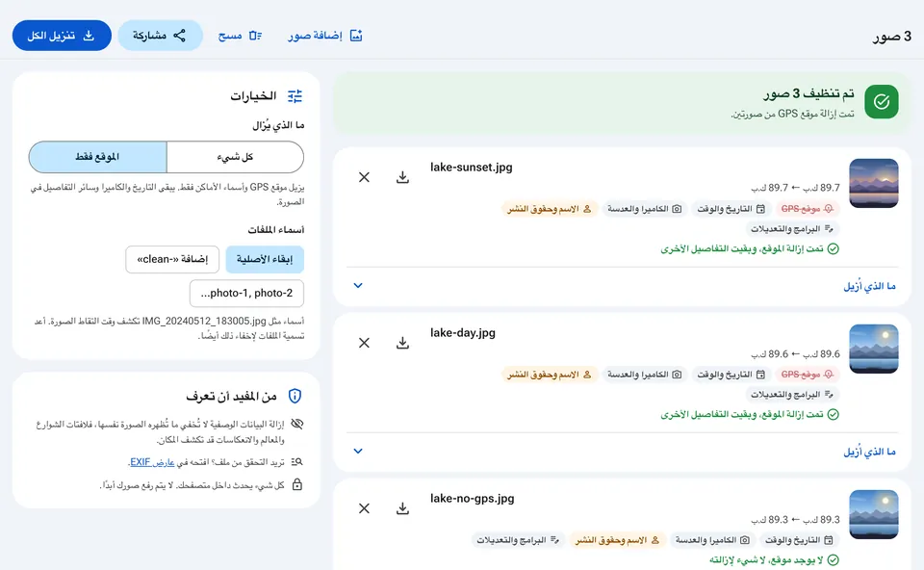The height and width of the screenshot is (570, 924).
Task: Remove lake-day.jpg with the X icon
Action: [x=364, y=343]
